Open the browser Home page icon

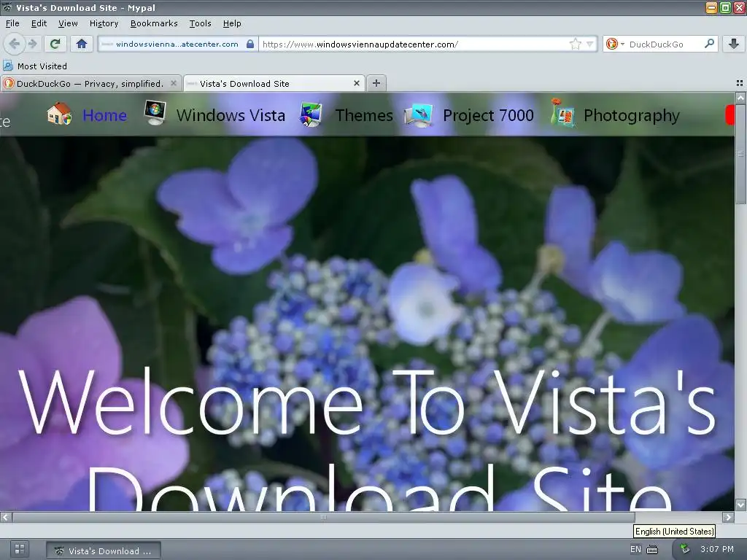coord(82,44)
